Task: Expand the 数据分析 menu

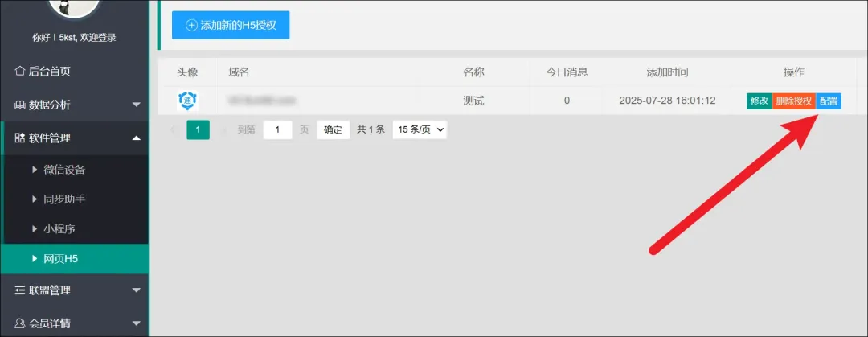Action: 74,105
